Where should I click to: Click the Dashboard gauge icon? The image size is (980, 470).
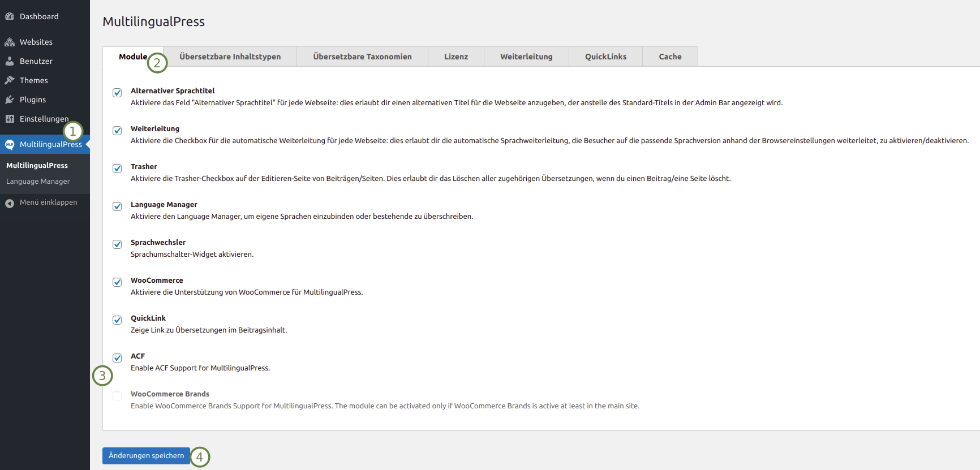[x=10, y=16]
